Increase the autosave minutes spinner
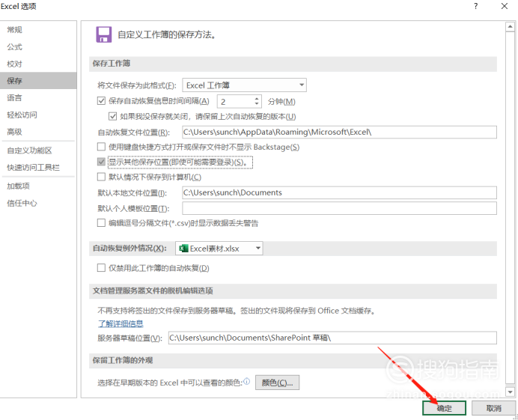Screen dimensions: 518x420 coord(257,99)
